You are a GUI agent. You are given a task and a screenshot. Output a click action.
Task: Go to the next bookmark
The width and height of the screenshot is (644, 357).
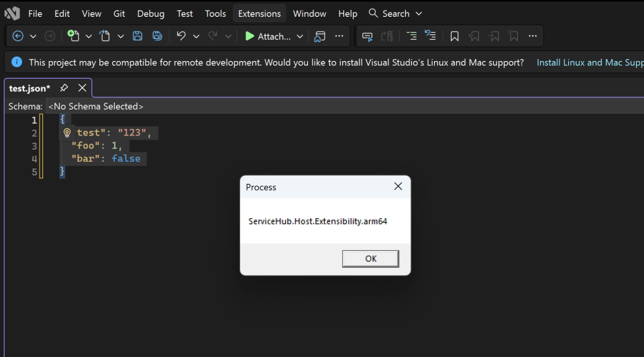(494, 36)
